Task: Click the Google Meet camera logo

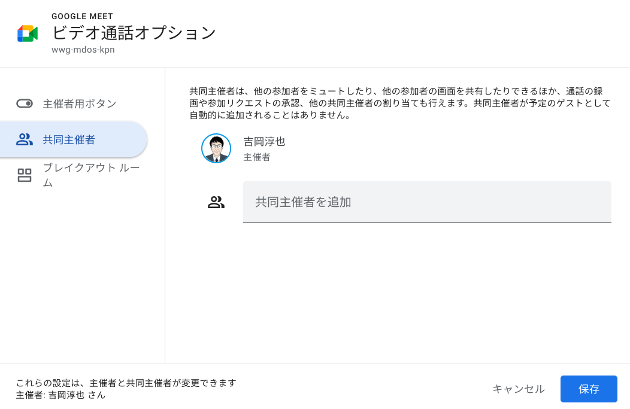Action: click(x=27, y=33)
